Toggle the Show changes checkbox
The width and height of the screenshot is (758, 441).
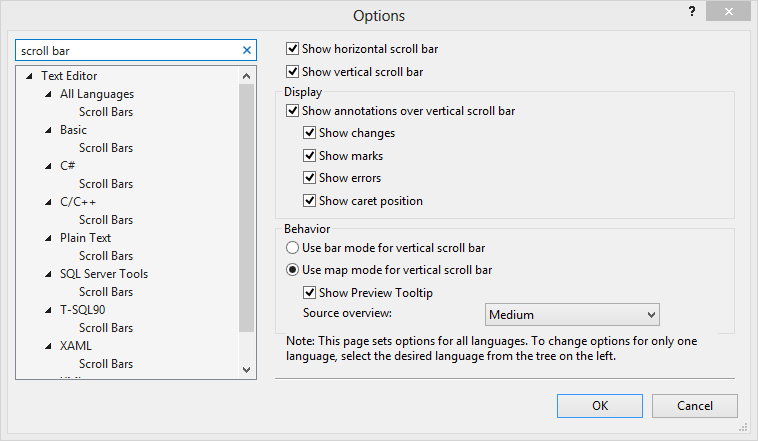pos(310,133)
